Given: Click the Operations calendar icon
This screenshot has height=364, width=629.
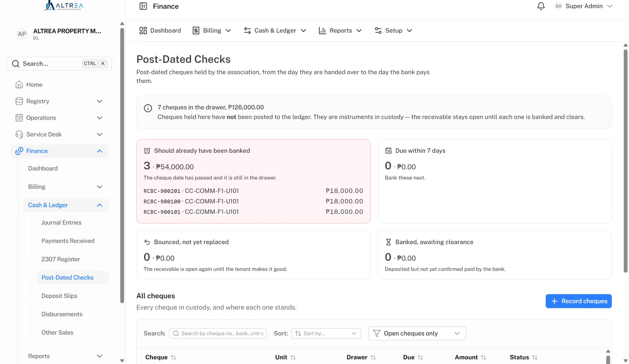Looking at the screenshot, I should 19,118.
